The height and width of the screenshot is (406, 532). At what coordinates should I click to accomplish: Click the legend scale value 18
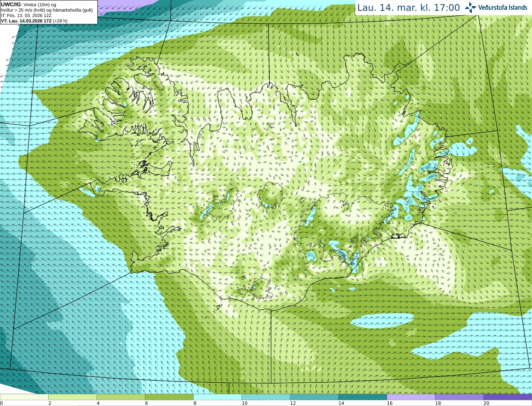(x=438, y=403)
